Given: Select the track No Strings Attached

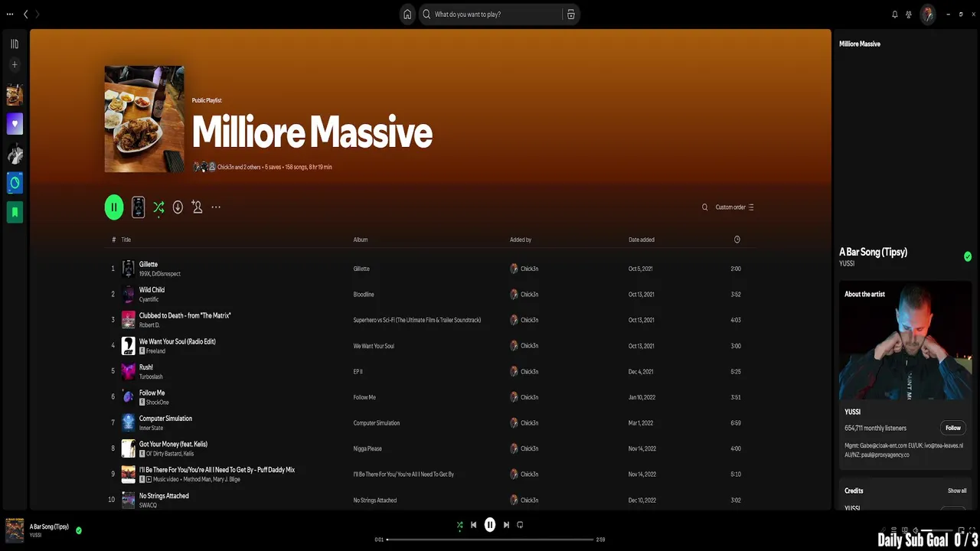Looking at the screenshot, I should click(x=164, y=496).
